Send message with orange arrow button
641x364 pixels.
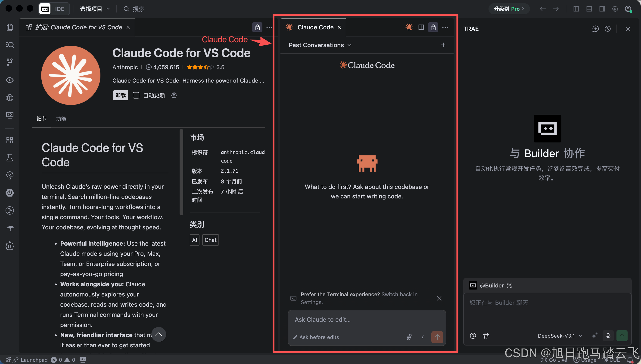(x=437, y=337)
